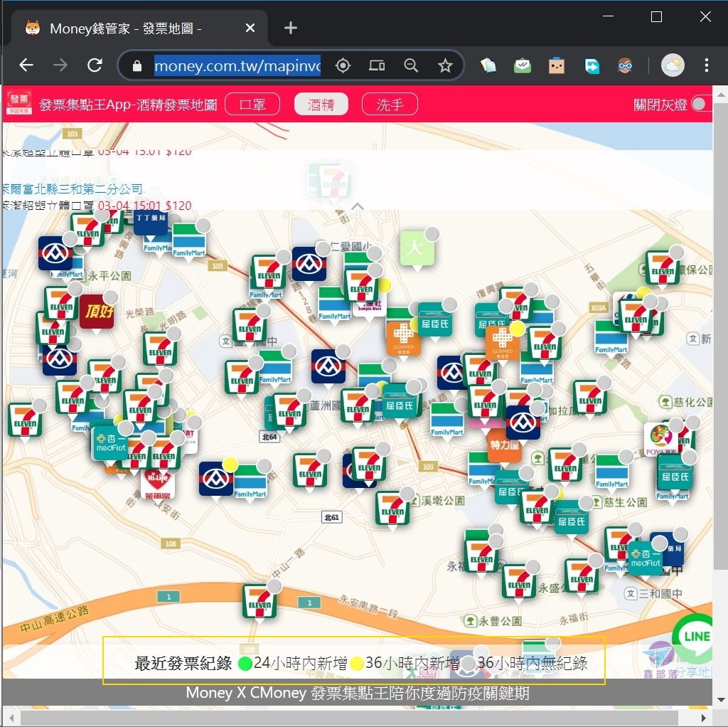This screenshot has height=727, width=728.
Task: Click the 7-Eleven marker beside 溪墘公園
Action: pyautogui.click(x=392, y=508)
